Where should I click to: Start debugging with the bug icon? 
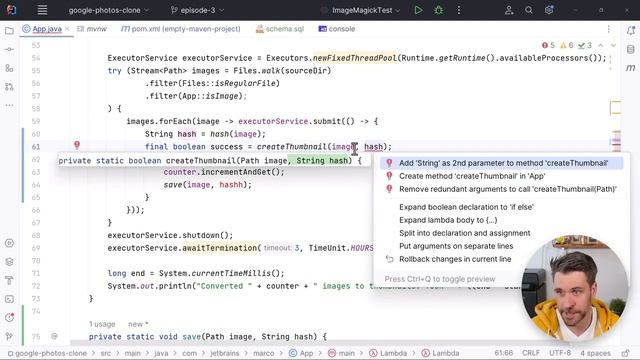(438, 10)
